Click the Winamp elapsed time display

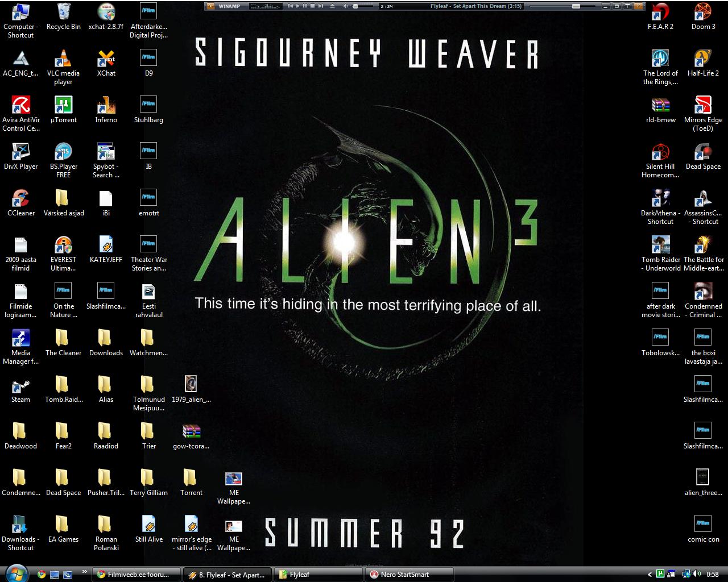pyautogui.click(x=387, y=6)
